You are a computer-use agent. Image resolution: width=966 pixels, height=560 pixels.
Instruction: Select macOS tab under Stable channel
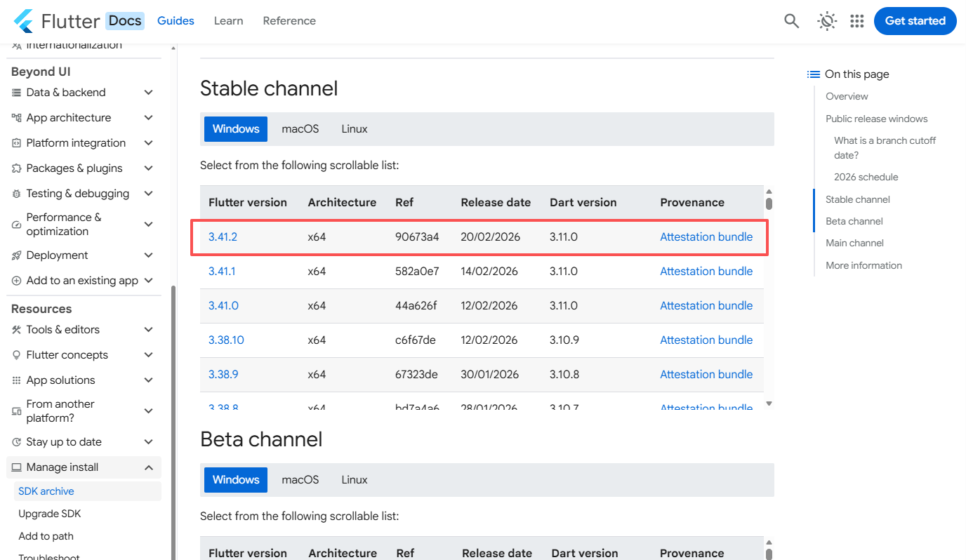[x=300, y=129]
